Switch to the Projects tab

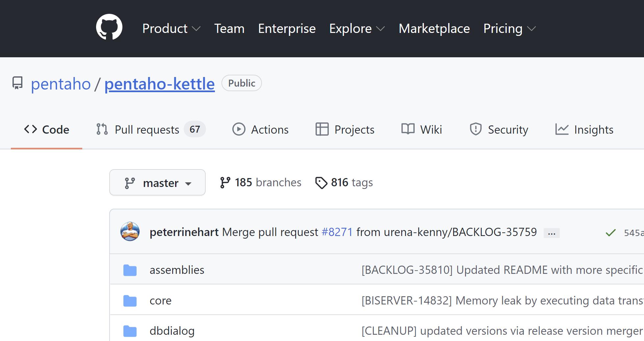345,130
